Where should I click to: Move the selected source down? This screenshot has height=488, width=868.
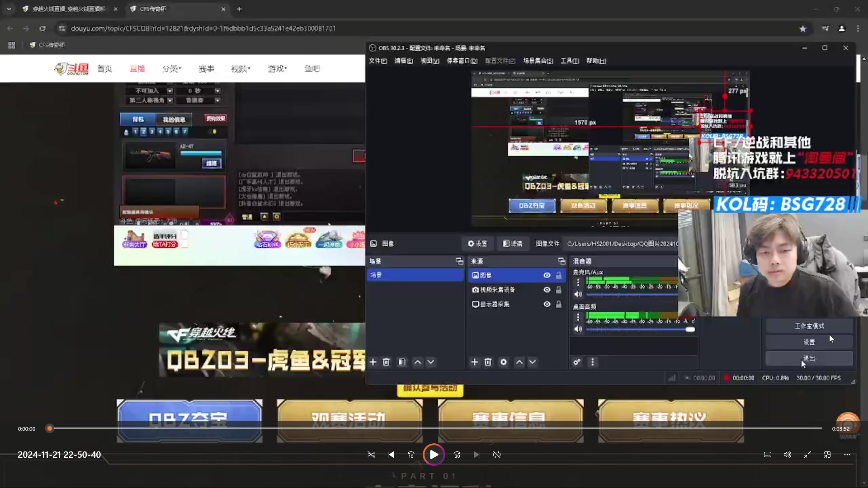533,362
